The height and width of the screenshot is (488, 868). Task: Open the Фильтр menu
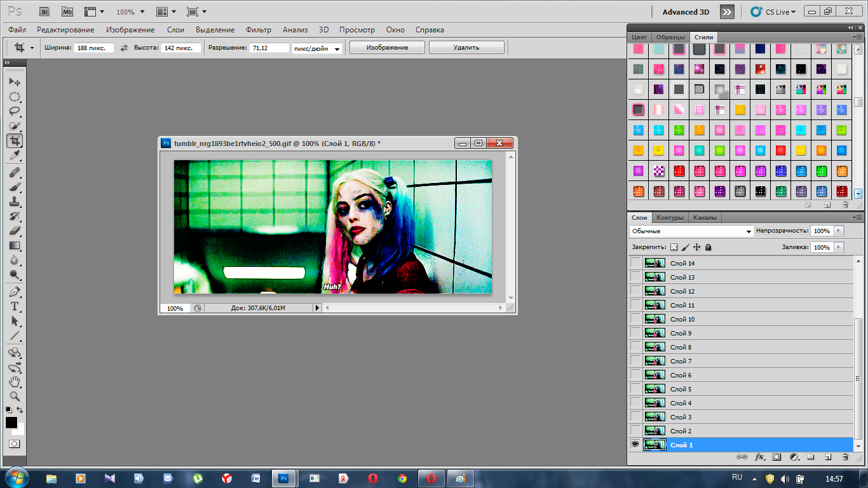point(258,30)
